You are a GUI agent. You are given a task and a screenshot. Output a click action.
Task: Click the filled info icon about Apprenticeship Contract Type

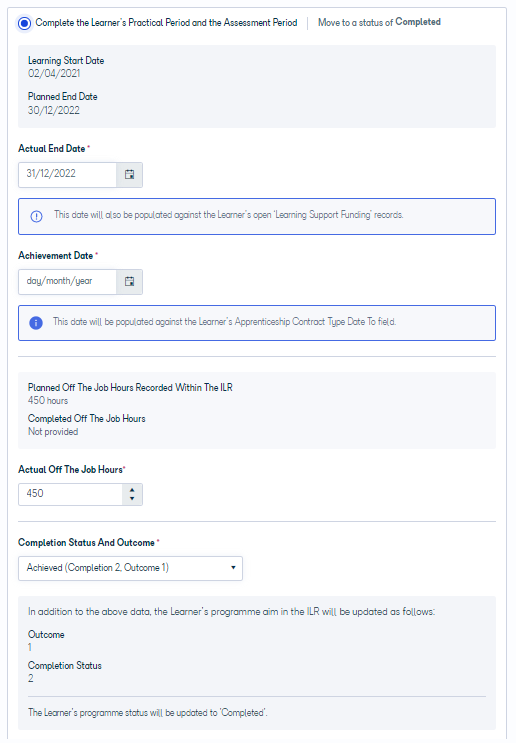pyautogui.click(x=36, y=323)
